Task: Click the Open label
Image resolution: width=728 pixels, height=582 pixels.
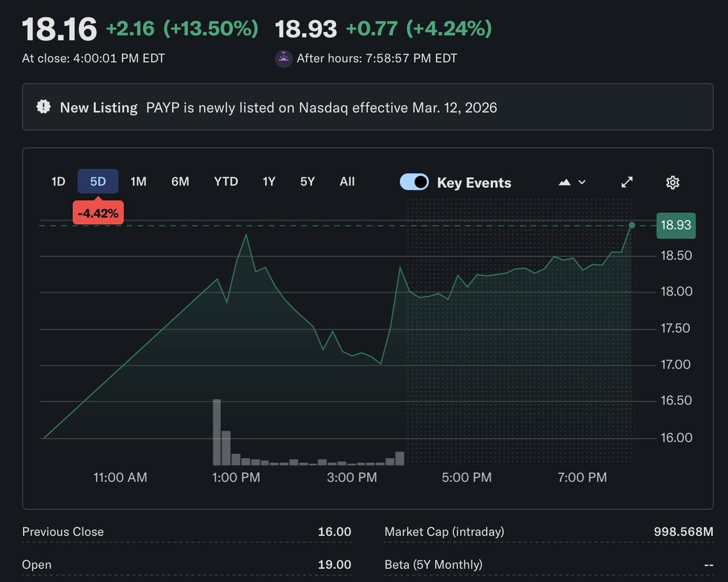Action: (37, 564)
